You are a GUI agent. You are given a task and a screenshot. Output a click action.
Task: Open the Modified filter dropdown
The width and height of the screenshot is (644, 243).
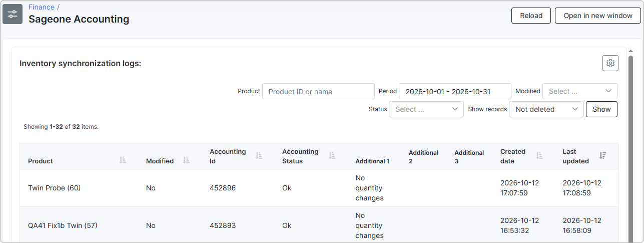tap(580, 91)
